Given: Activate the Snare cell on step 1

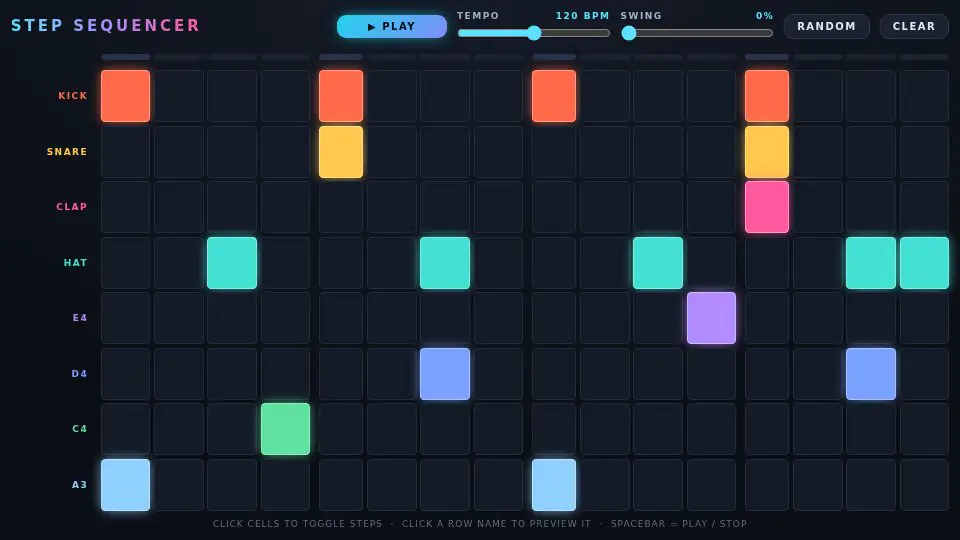Looking at the screenshot, I should click(126, 152).
